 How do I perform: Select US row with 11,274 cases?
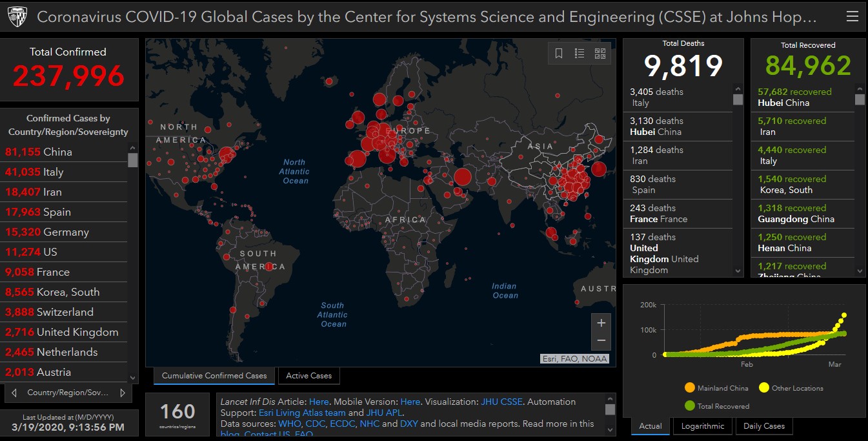(65, 252)
